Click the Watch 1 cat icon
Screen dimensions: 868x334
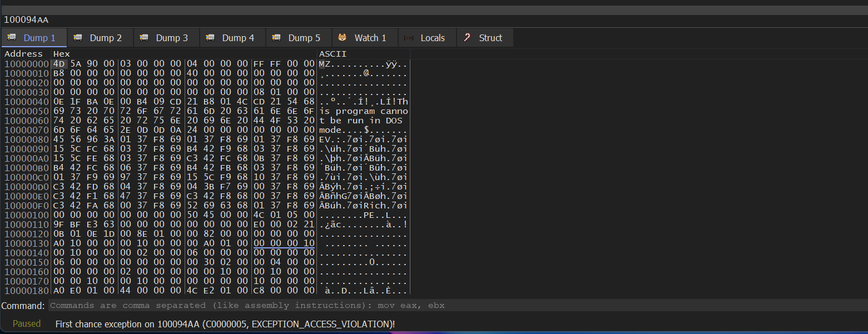343,38
